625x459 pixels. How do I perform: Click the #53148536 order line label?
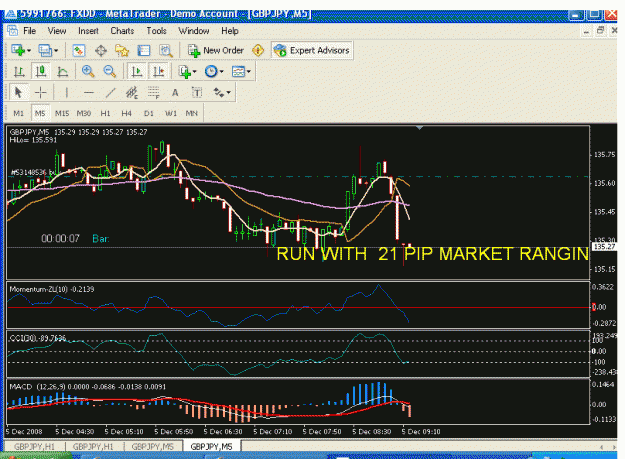pos(33,172)
